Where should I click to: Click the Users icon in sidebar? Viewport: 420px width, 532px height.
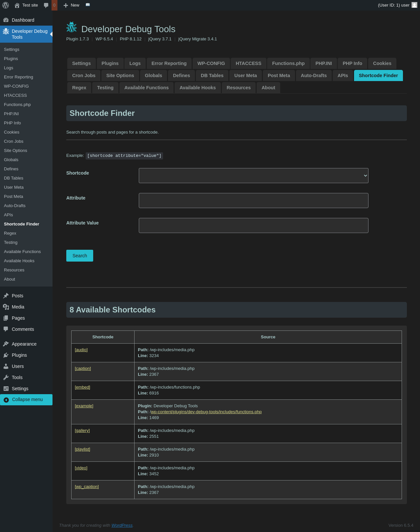click(6, 366)
